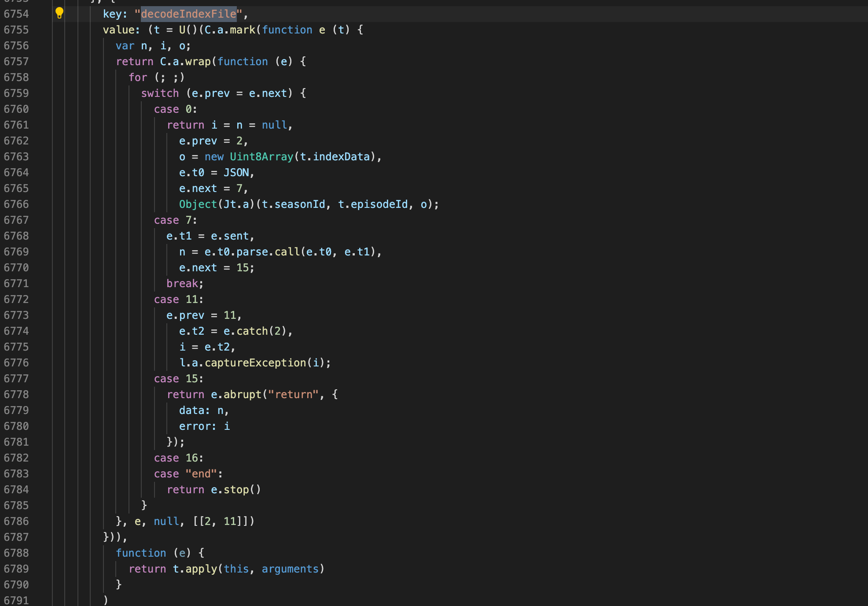Image resolution: width=868 pixels, height=606 pixels.
Task: Click the Uint8Array constructor name
Action: click(x=261, y=157)
